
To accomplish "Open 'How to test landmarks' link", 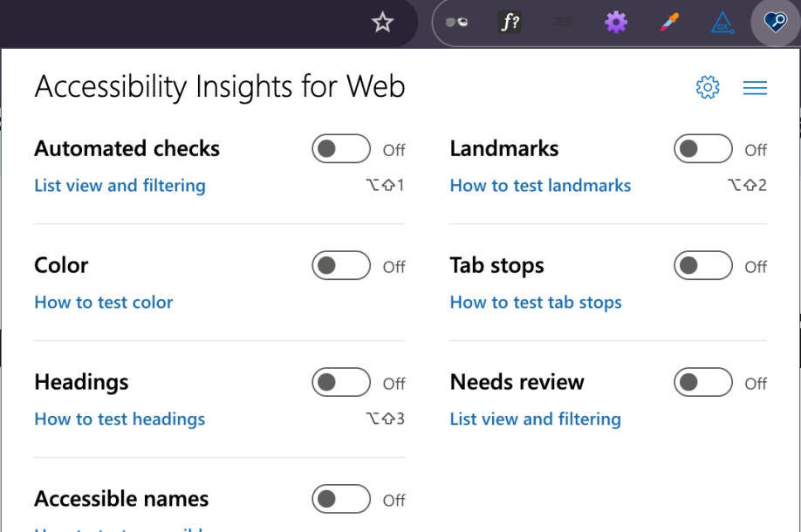I will click(540, 185).
